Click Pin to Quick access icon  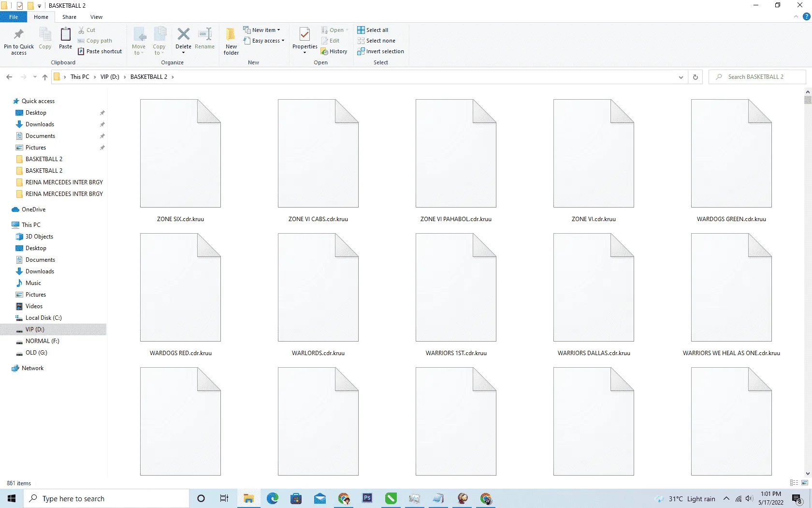click(19, 34)
